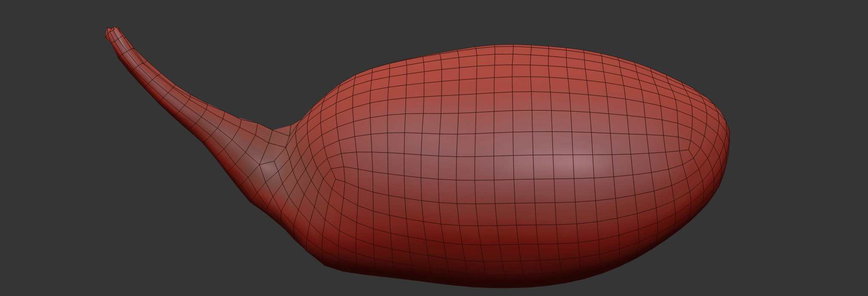Click the topmost edge of the body mesh
Viewport: 868px width, 296px height.
point(511,45)
